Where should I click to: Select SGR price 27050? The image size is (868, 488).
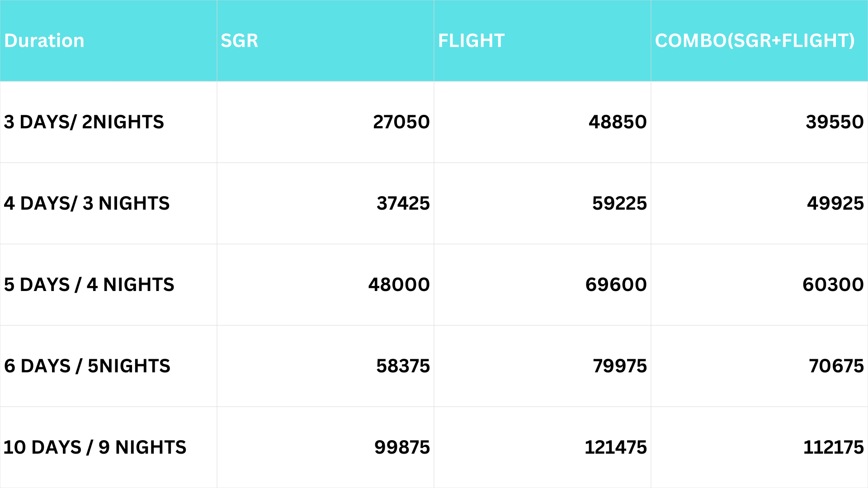coord(401,122)
